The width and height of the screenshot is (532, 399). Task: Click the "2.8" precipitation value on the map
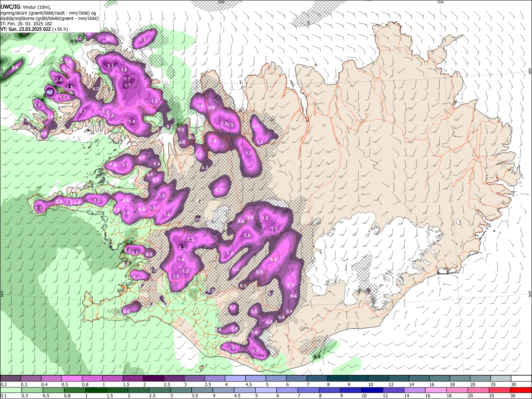[59, 80]
